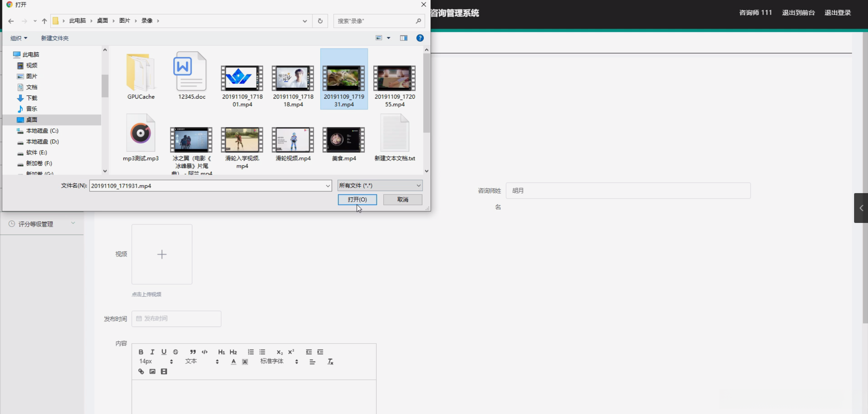Image resolution: width=868 pixels, height=414 pixels.
Task: Clear text formatting in editor
Action: (330, 361)
